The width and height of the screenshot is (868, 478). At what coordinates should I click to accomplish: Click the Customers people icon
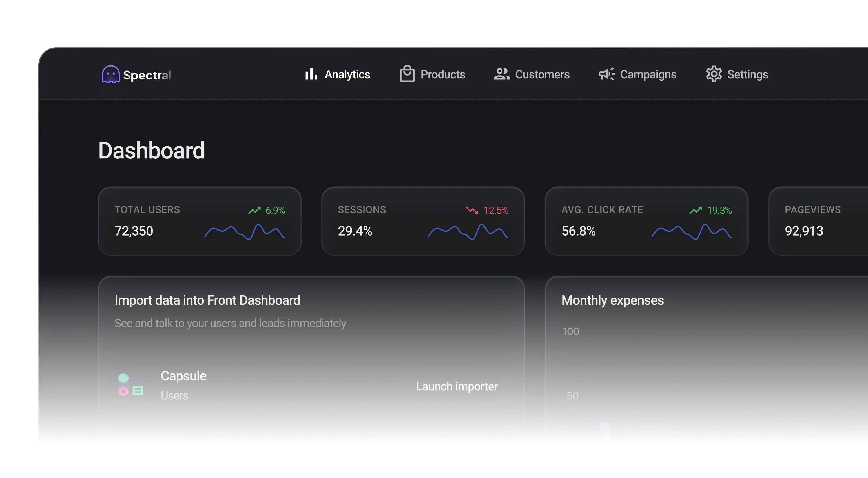[502, 74]
